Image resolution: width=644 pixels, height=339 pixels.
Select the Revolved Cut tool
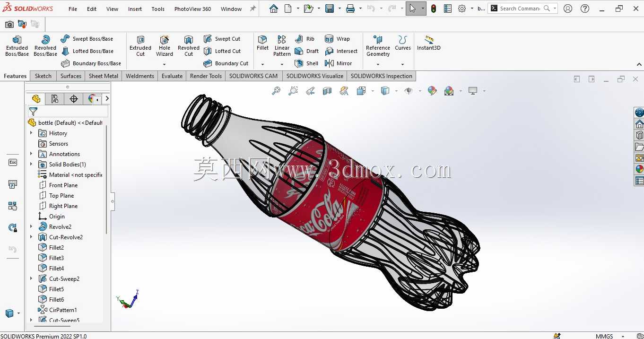(x=189, y=46)
